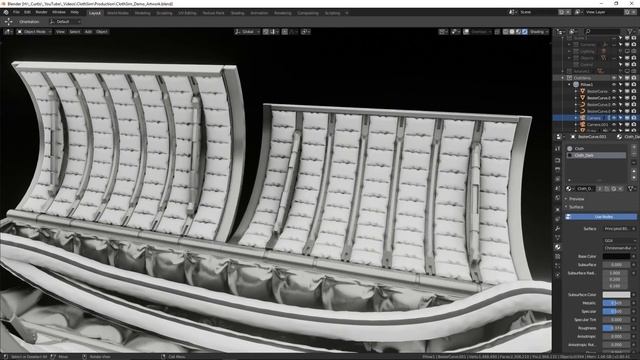
Task: Open the Object Mode dropdown
Action: 34,31
